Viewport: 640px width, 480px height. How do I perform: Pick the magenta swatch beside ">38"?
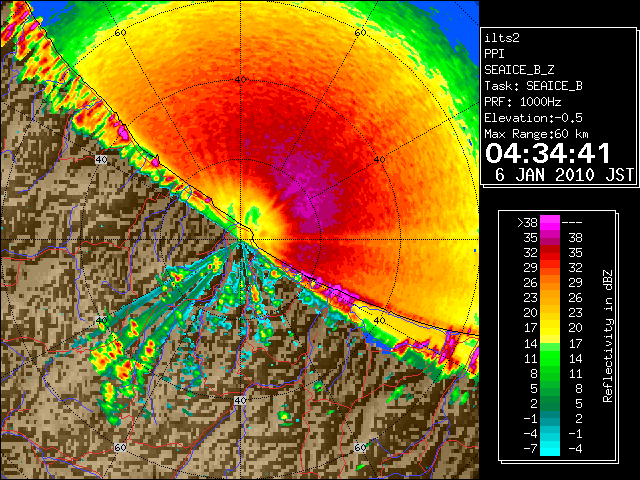550,223
